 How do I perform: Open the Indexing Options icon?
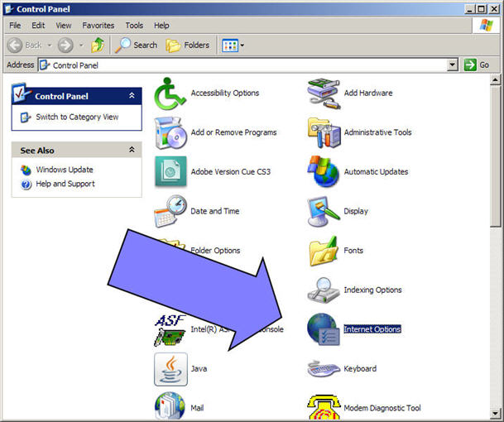(x=324, y=290)
